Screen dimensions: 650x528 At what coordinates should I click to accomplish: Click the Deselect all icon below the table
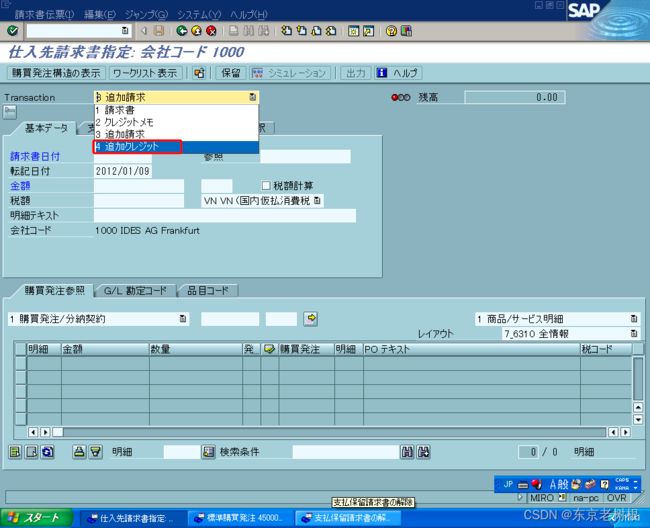32,452
